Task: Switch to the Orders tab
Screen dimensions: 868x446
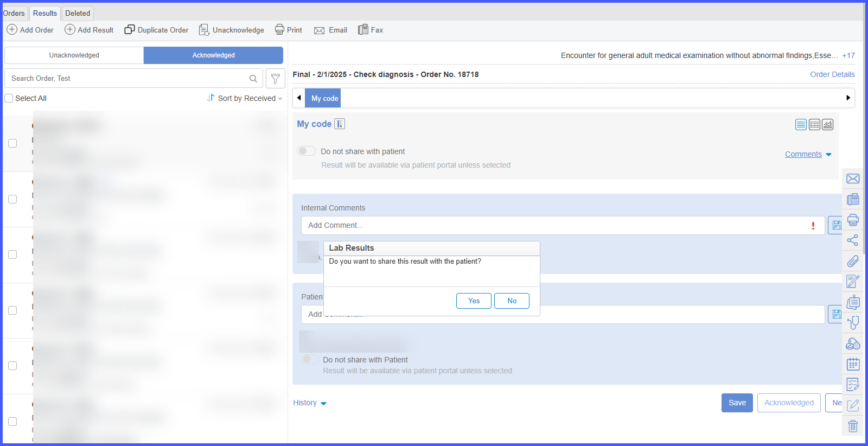Action: coord(14,13)
